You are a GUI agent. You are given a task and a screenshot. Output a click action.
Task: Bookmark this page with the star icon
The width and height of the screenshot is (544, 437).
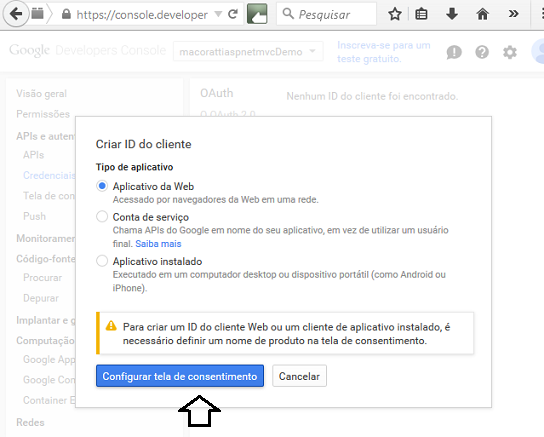click(x=395, y=14)
